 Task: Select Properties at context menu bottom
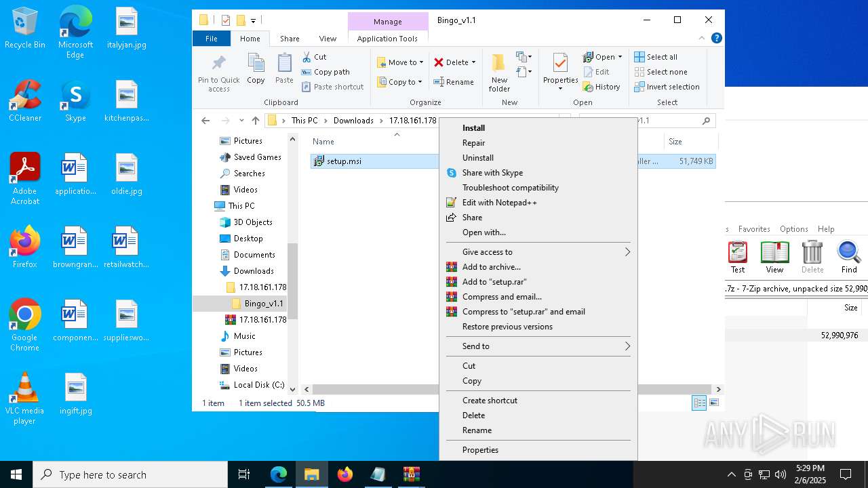[538, 450]
